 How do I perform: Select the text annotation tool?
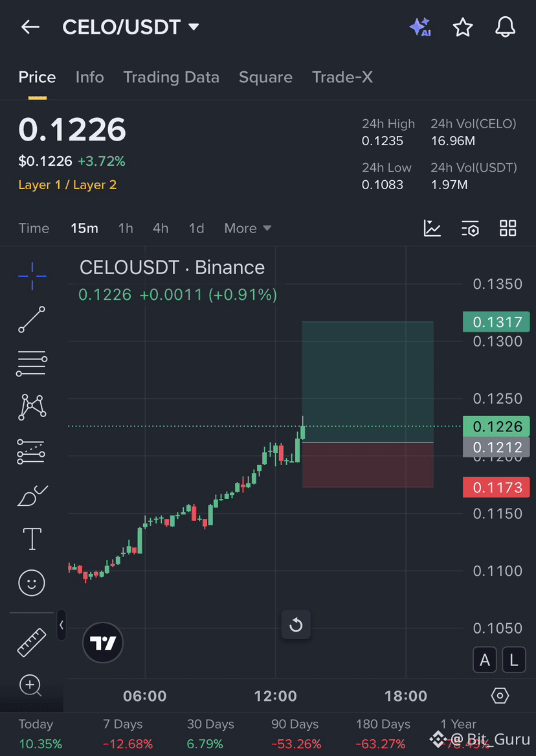click(x=31, y=538)
